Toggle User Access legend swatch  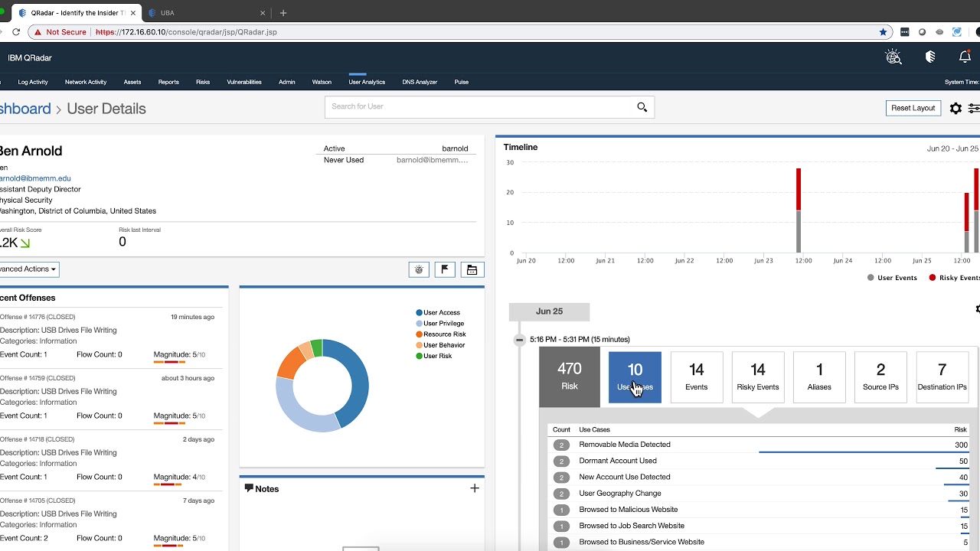(420, 313)
